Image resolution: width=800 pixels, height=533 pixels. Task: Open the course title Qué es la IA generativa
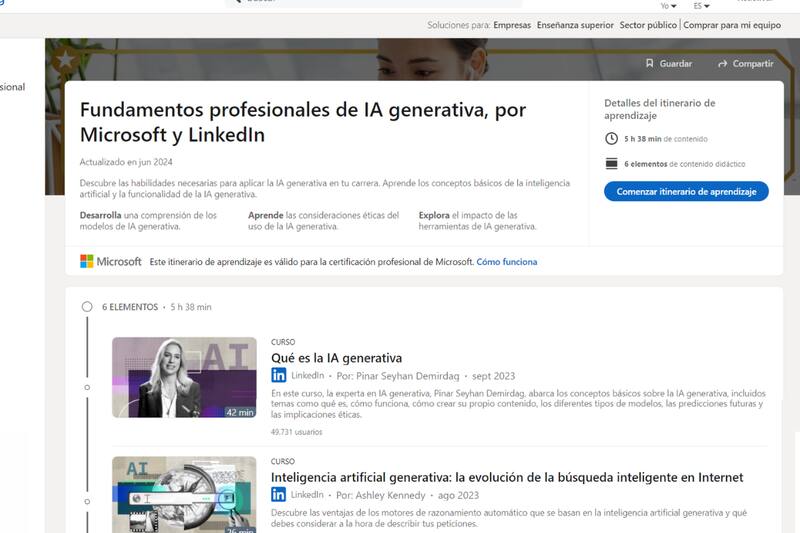(337, 358)
